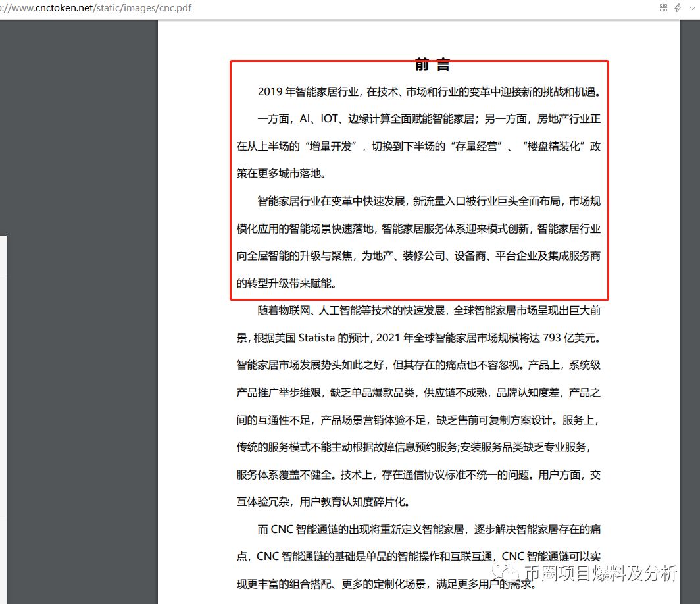Click the line "策在更多城市落地。"

[282, 174]
